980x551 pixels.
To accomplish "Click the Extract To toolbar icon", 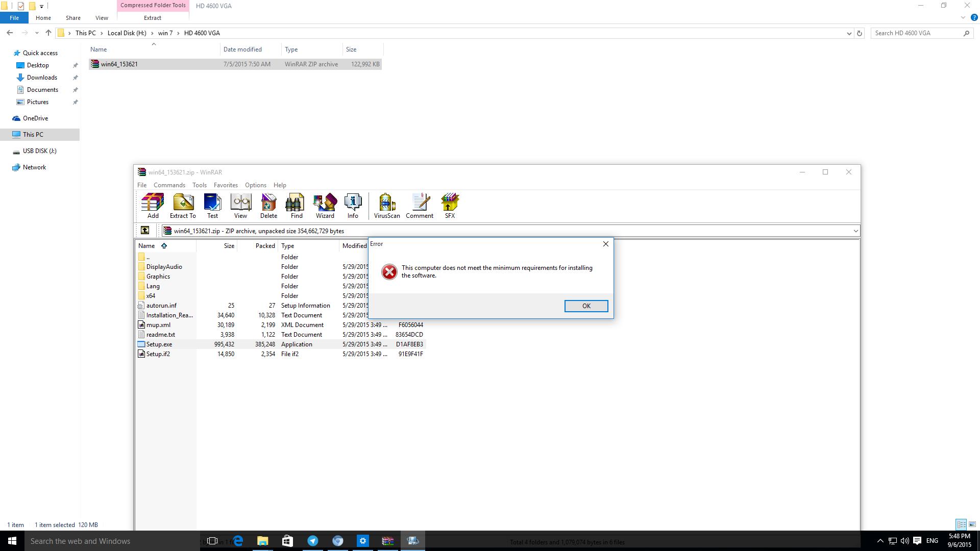I will 183,206.
